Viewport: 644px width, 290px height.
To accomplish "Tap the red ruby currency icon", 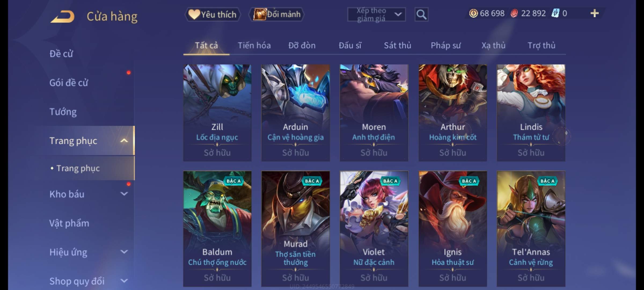I will click(x=514, y=13).
